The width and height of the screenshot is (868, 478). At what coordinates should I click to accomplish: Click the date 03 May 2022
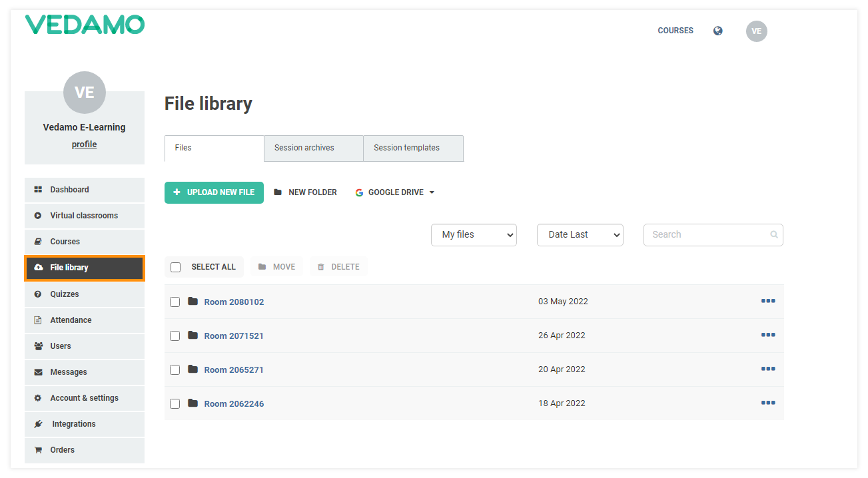coord(563,302)
